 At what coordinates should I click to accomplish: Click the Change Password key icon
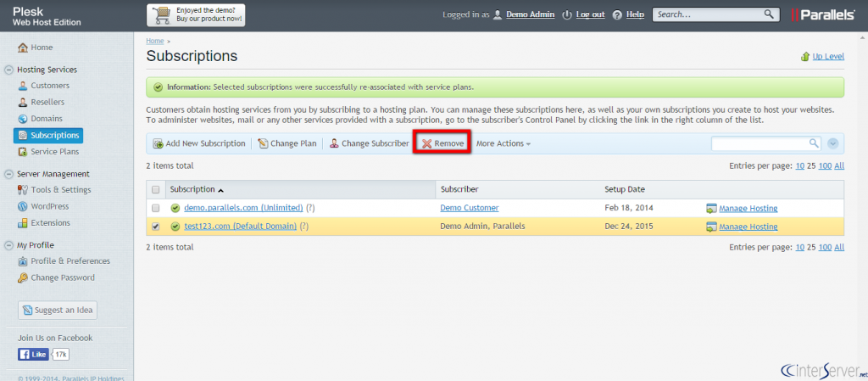23,278
